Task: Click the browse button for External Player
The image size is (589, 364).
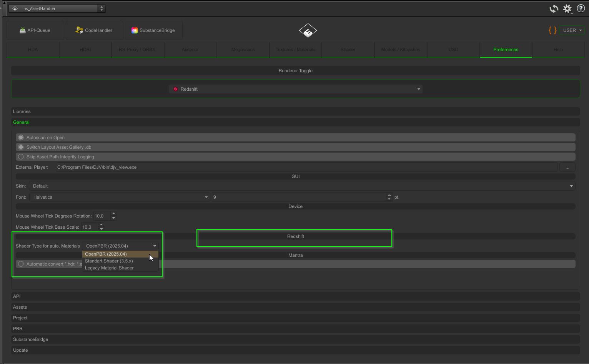Action: click(x=567, y=168)
